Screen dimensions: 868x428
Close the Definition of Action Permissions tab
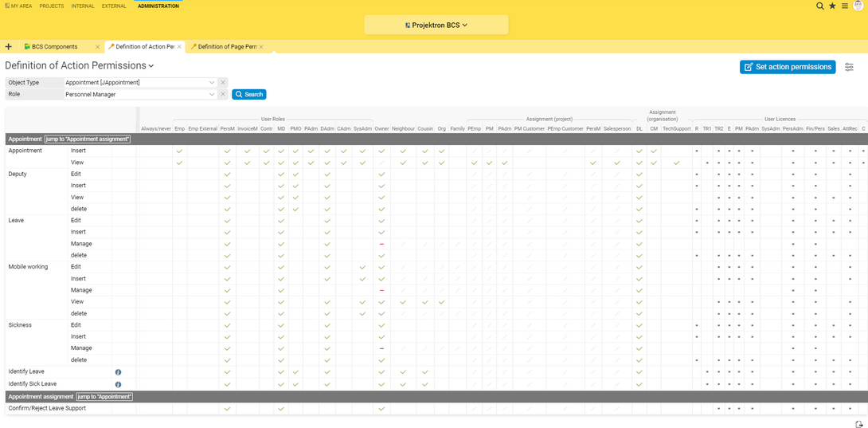[x=179, y=46]
